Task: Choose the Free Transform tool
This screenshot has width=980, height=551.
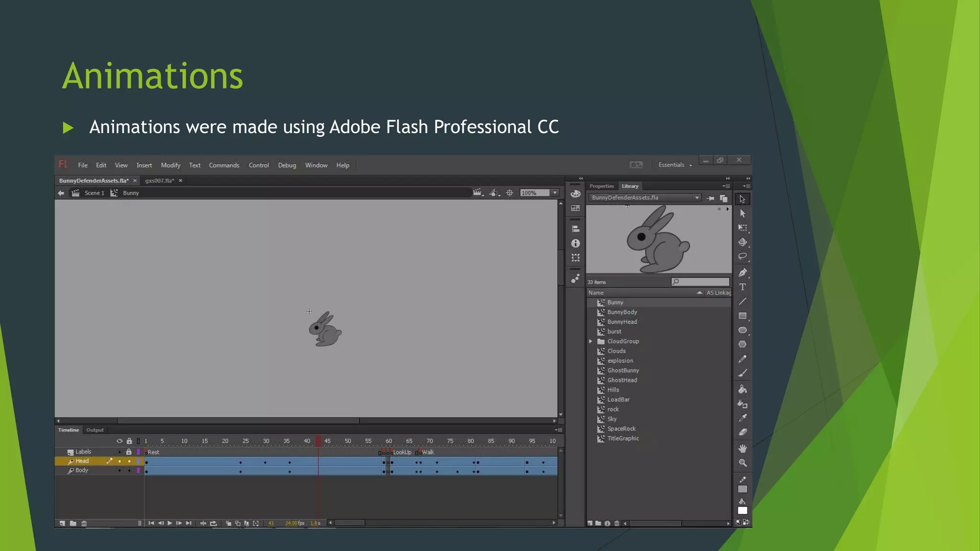Action: [742, 228]
